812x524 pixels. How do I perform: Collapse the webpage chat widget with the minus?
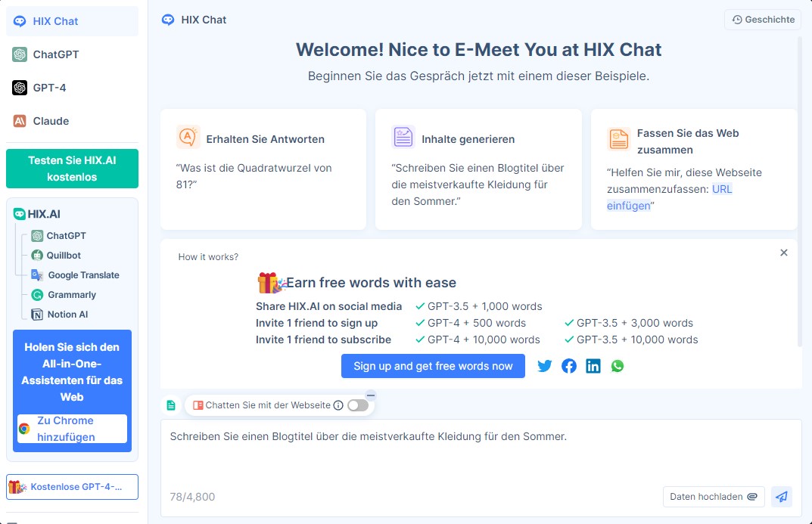coord(370,394)
